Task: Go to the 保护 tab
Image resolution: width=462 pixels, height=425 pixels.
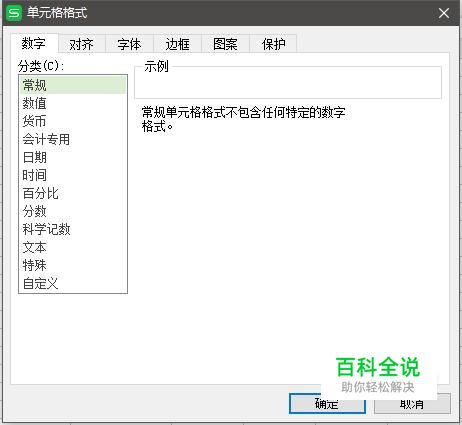Action: (x=273, y=44)
